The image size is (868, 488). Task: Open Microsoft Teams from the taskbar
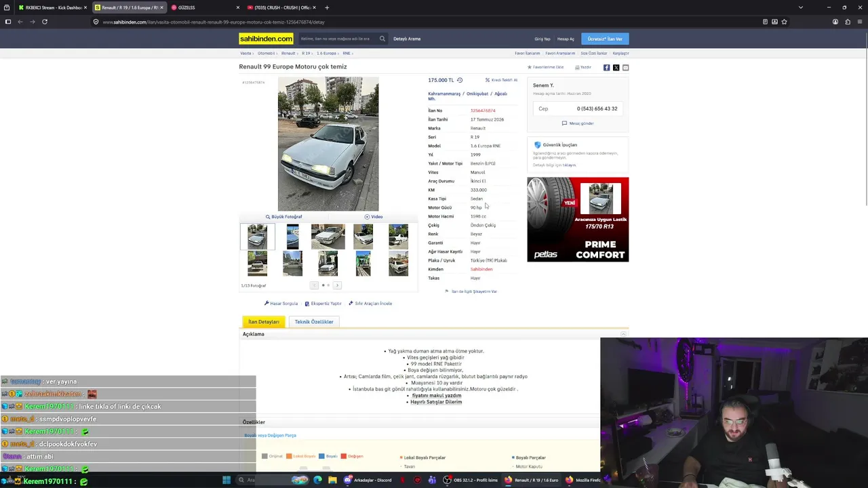click(432, 480)
